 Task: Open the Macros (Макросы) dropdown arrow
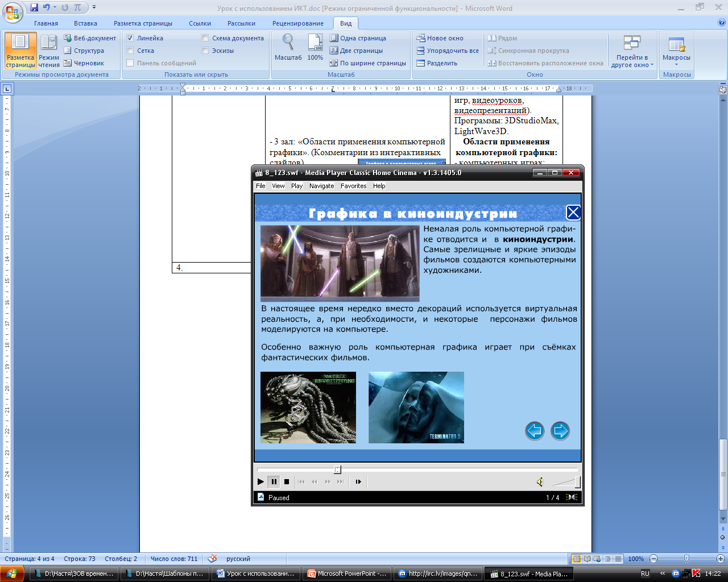tap(676, 64)
